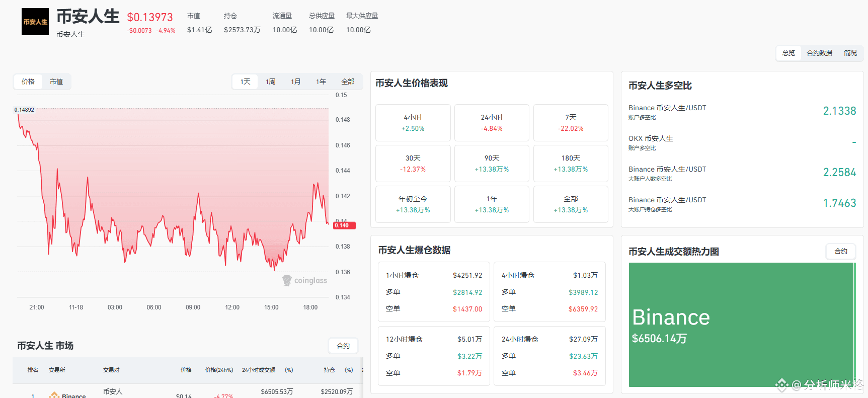Click the 4小时 +2.50% performance card

[x=413, y=123]
